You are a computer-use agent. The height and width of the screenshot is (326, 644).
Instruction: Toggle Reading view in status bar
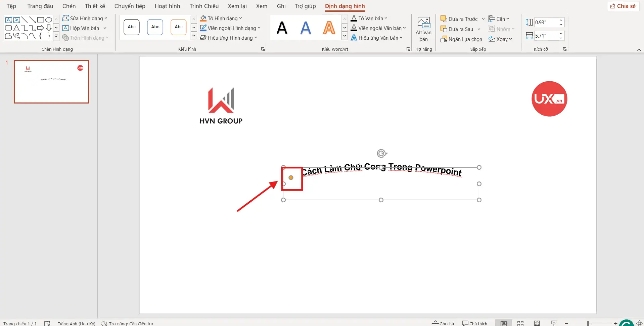tap(537, 323)
